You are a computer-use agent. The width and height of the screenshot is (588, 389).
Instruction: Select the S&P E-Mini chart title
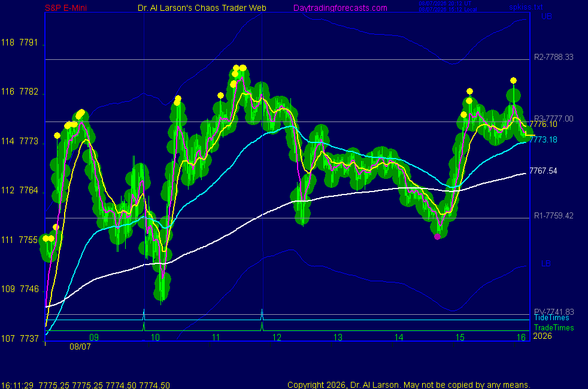66,8
